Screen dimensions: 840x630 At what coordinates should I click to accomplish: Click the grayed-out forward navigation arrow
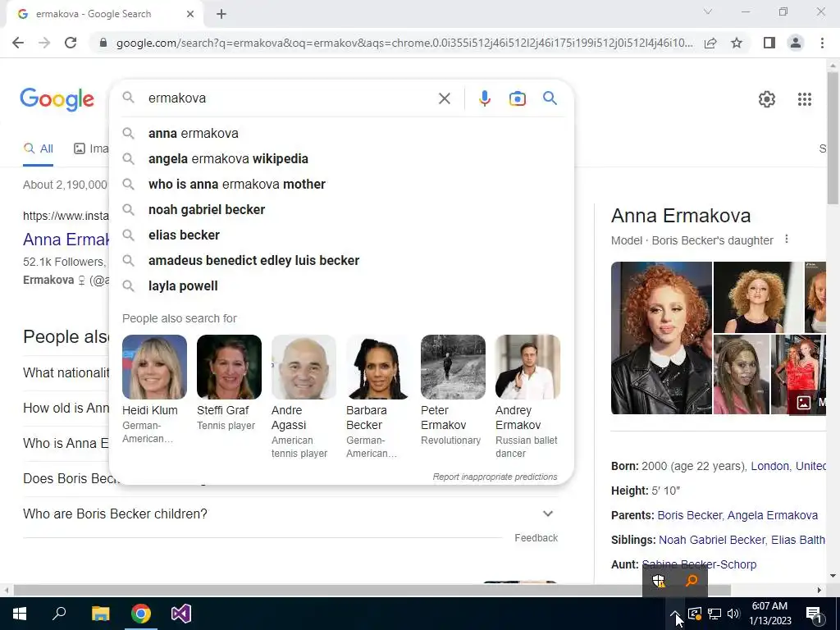click(x=44, y=43)
